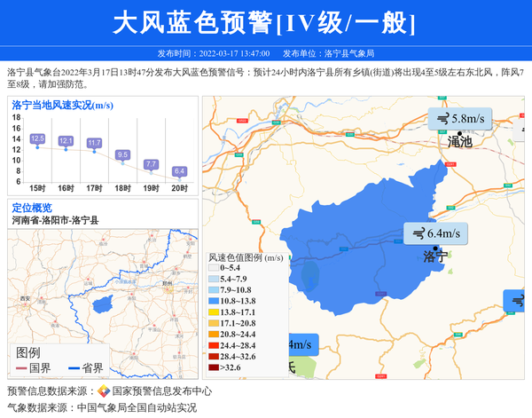Click the 10.8~13.8 blue legend swatch

[213, 302]
